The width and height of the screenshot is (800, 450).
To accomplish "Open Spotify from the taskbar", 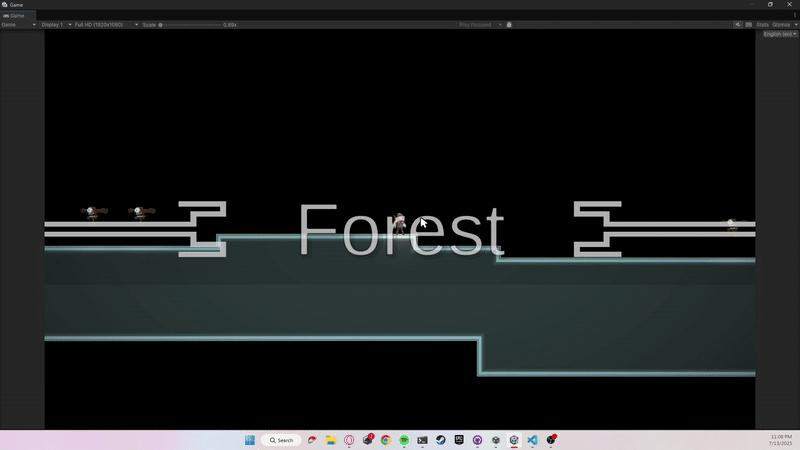I will tap(404, 440).
